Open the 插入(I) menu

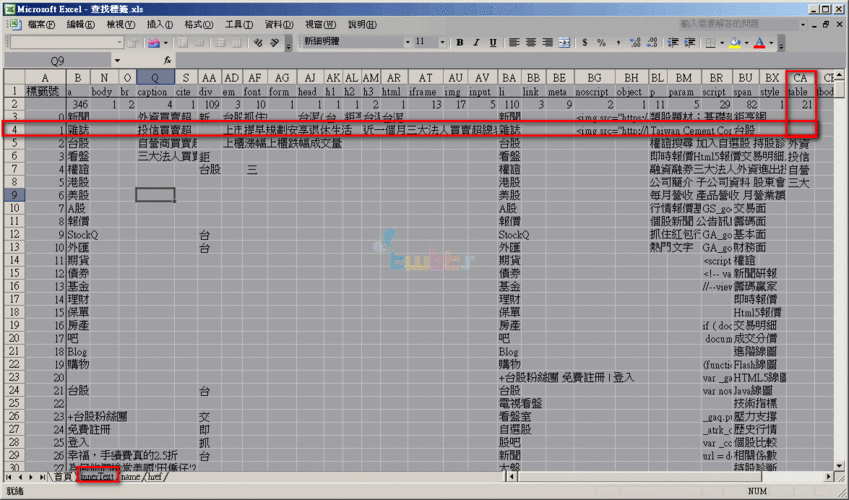160,24
